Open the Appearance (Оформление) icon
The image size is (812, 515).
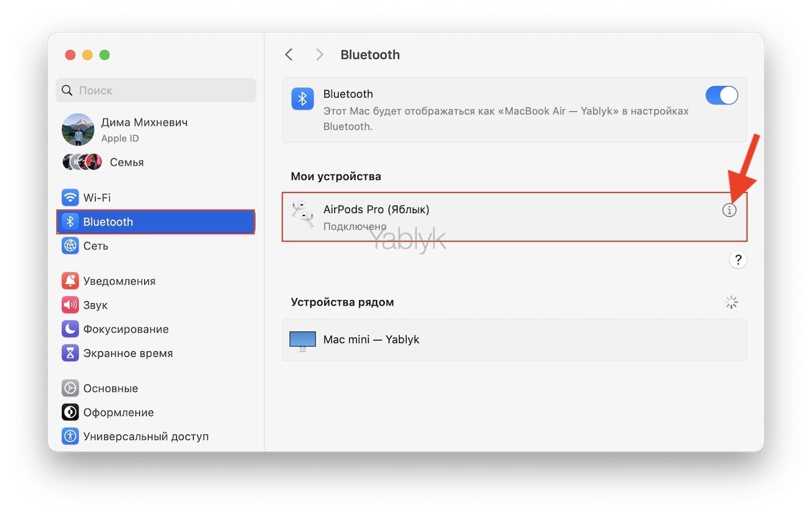pos(70,412)
